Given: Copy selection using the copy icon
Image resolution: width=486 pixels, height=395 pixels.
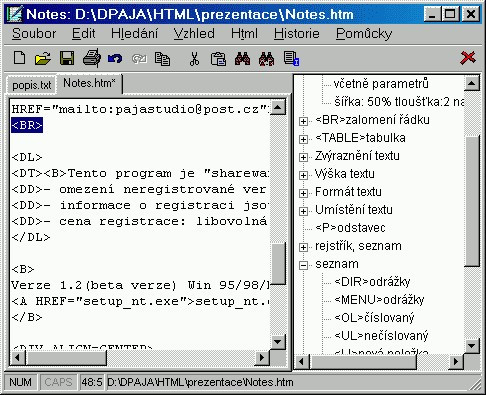Looking at the screenshot, I should point(163,59).
